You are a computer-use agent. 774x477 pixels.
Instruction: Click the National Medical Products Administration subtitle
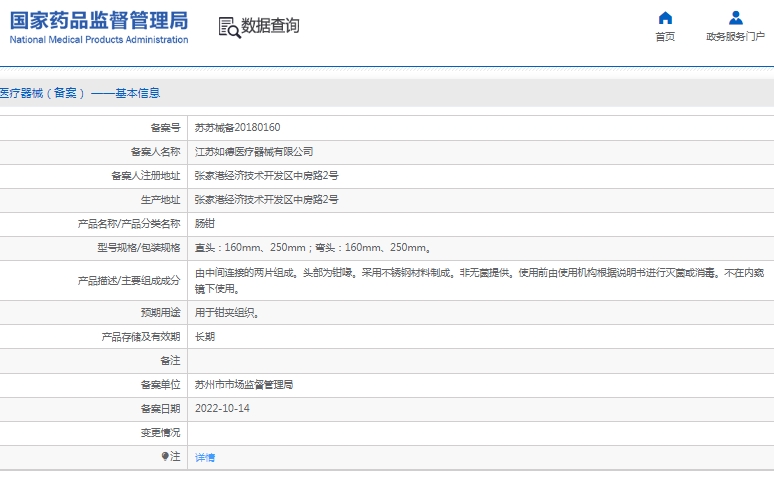99,40
